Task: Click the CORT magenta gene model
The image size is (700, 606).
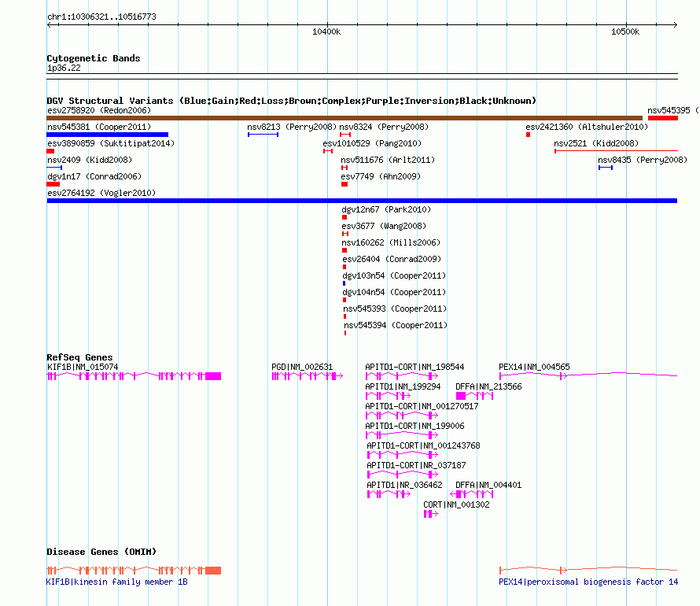Action: point(431,514)
